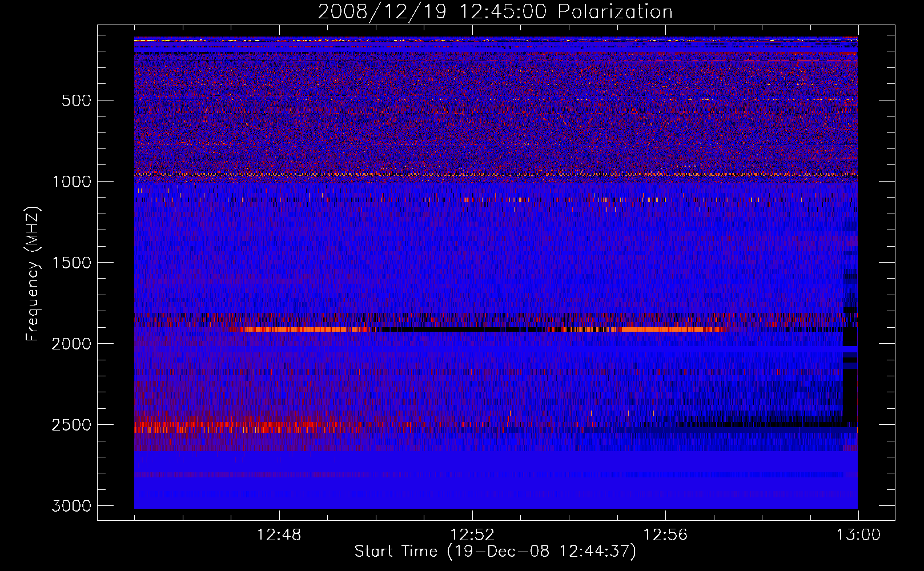The height and width of the screenshot is (571, 924).
Task: Click the 1000 frequency tick label
Action: point(71,182)
